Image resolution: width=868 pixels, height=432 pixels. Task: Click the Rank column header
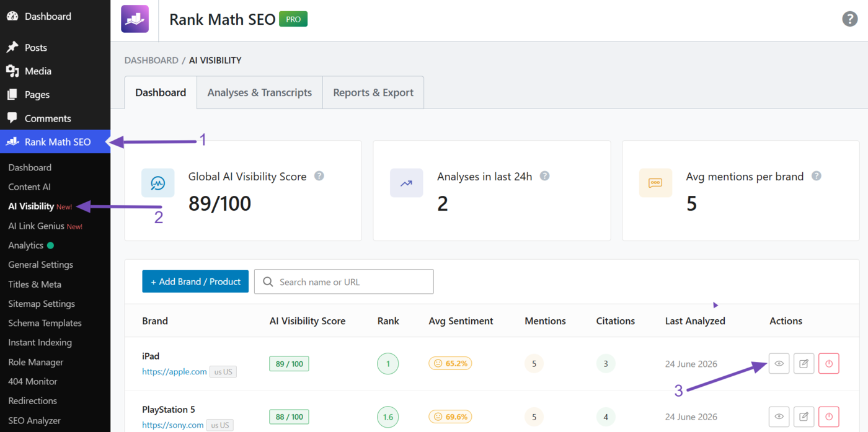388,321
